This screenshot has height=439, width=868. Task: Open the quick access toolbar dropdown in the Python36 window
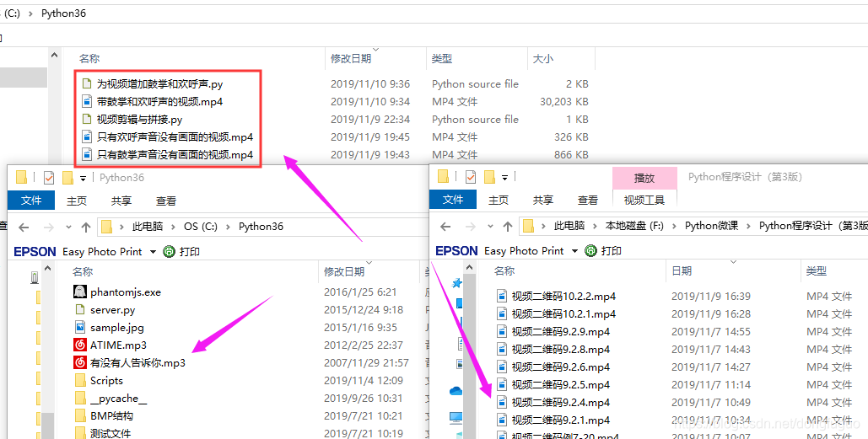83,178
